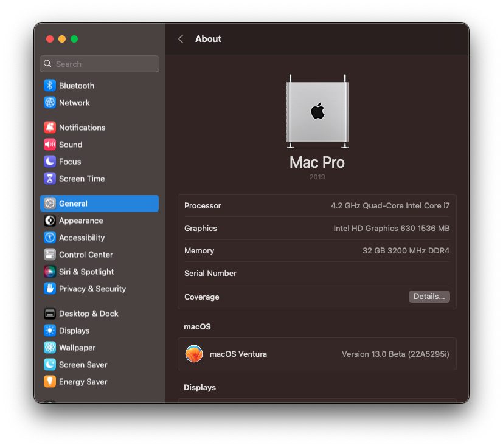Click the Control Center icon
This screenshot has height=448, width=503.
pos(50,255)
